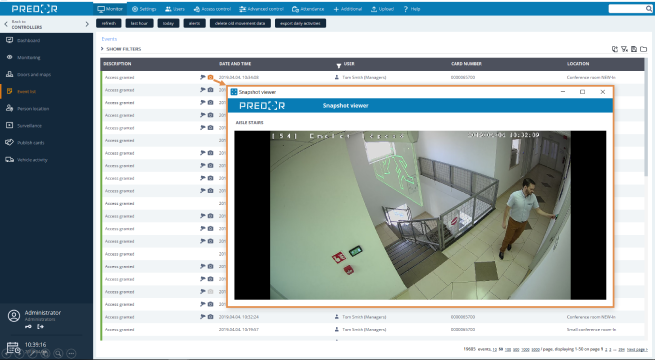Open the Monitor top menu

coord(110,9)
